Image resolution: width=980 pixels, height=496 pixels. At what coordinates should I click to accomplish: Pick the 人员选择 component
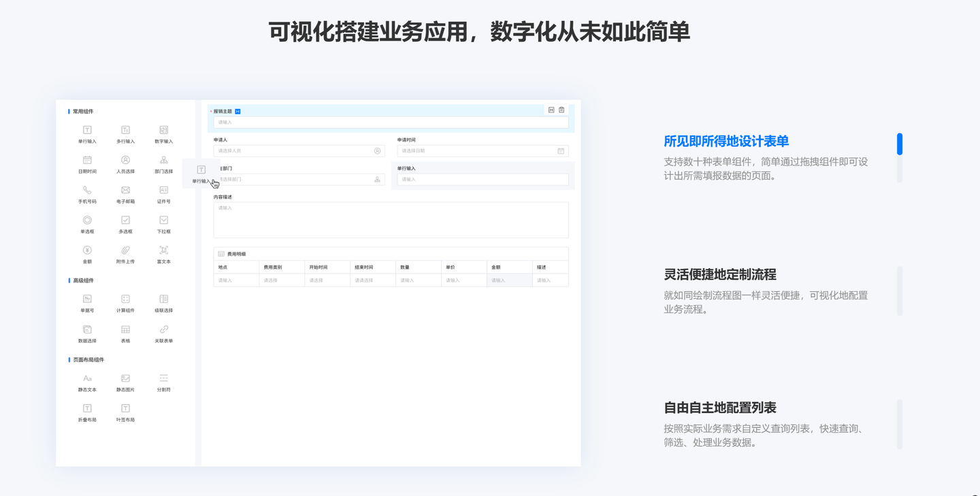pyautogui.click(x=125, y=165)
